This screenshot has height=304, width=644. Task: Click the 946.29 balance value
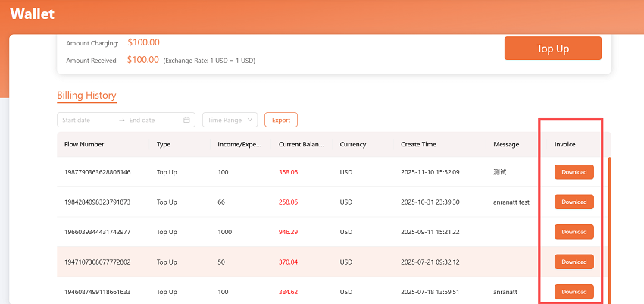288,232
